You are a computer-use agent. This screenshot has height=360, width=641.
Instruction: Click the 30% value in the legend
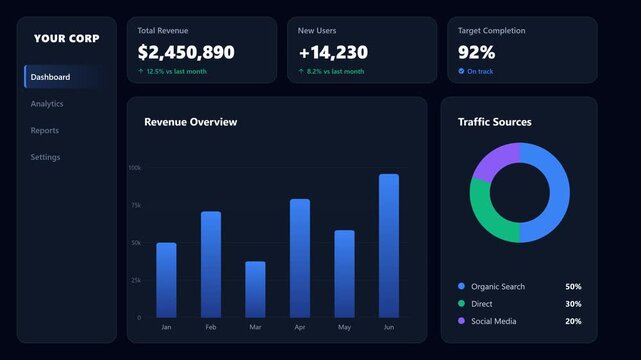point(573,304)
